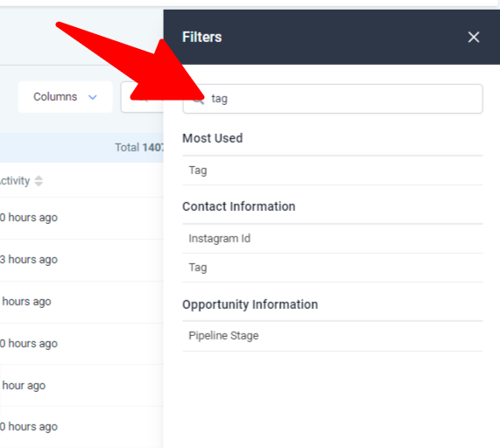The image size is (500, 448).
Task: Click the chevron arrow beside Columns
Action: (93, 97)
